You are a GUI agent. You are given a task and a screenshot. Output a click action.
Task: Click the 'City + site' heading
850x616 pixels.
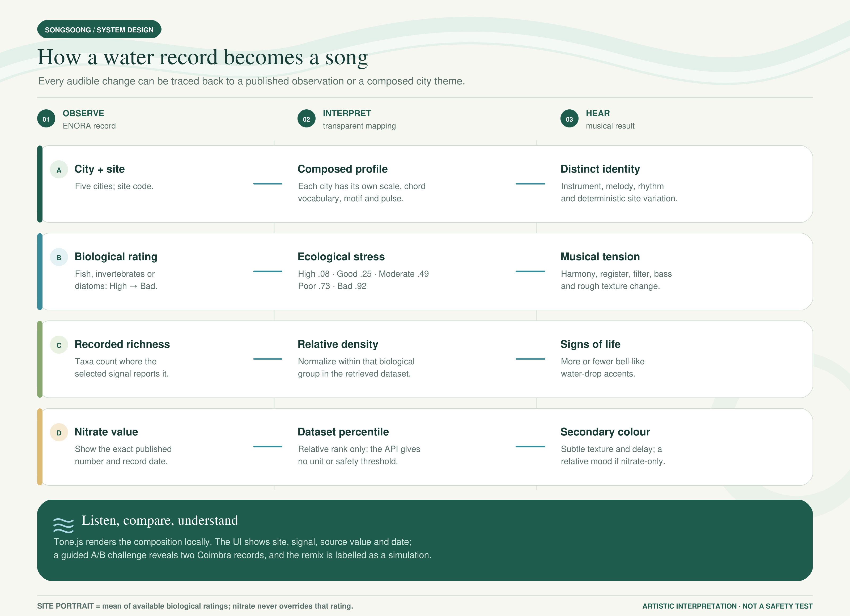[100, 169]
